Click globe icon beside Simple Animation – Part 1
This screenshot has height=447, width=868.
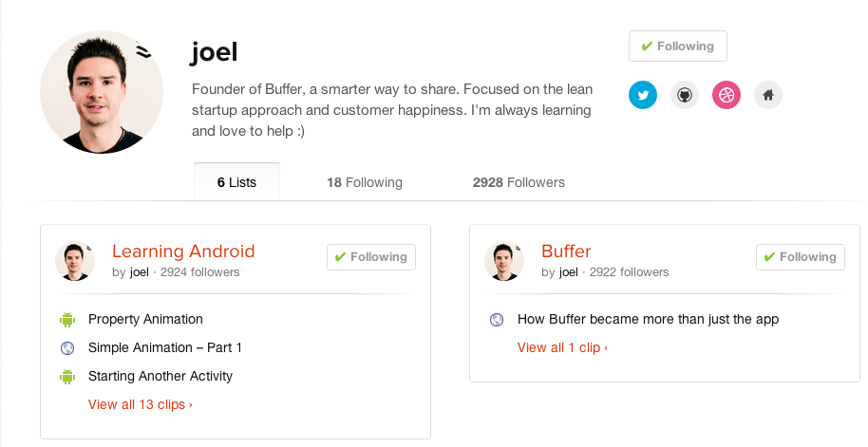click(67, 348)
